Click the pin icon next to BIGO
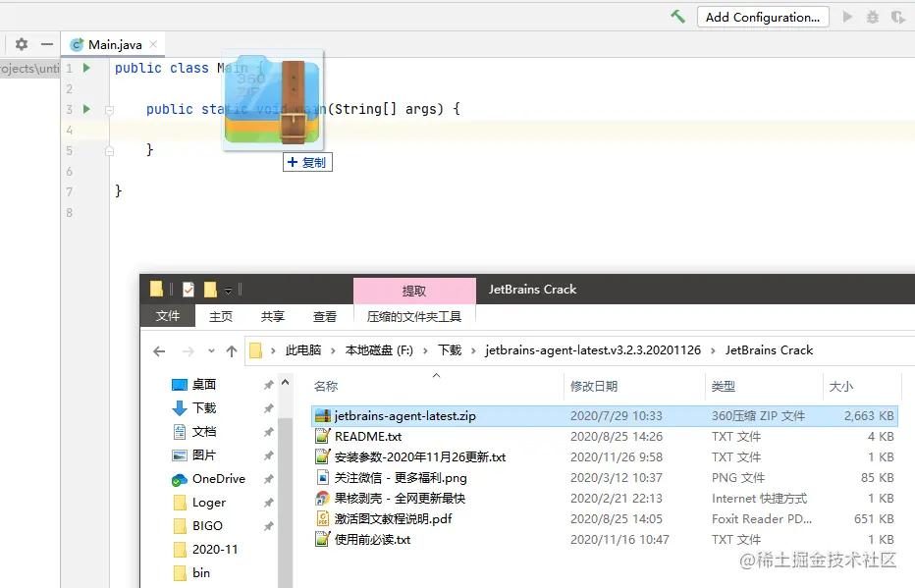This screenshot has height=588, width=915. [x=268, y=526]
